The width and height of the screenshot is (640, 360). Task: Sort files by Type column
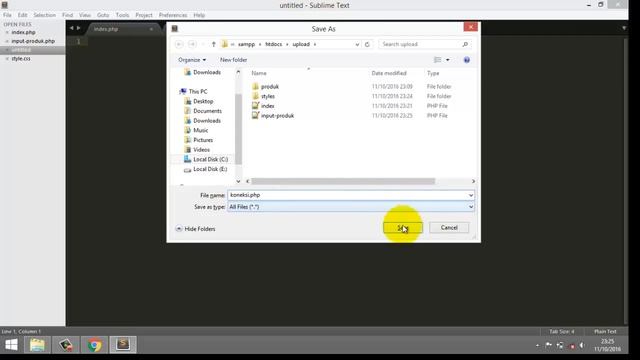click(433, 73)
